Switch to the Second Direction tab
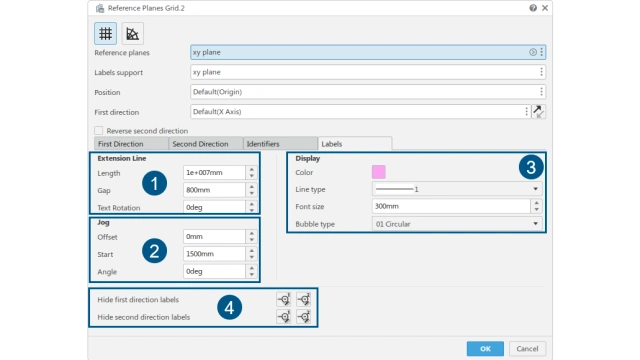Viewport: 640px width, 360px height. tap(206, 144)
